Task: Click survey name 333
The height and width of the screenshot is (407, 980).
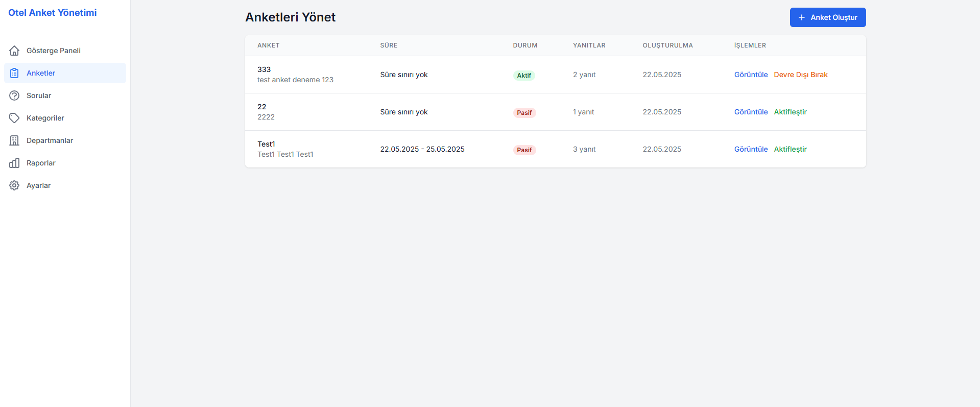Action: [x=264, y=69]
